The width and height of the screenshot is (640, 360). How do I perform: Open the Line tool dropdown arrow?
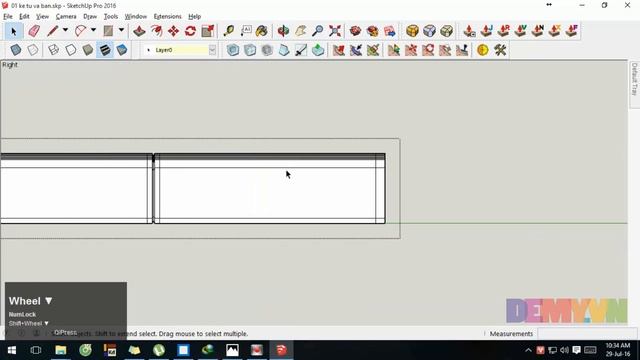click(x=65, y=30)
